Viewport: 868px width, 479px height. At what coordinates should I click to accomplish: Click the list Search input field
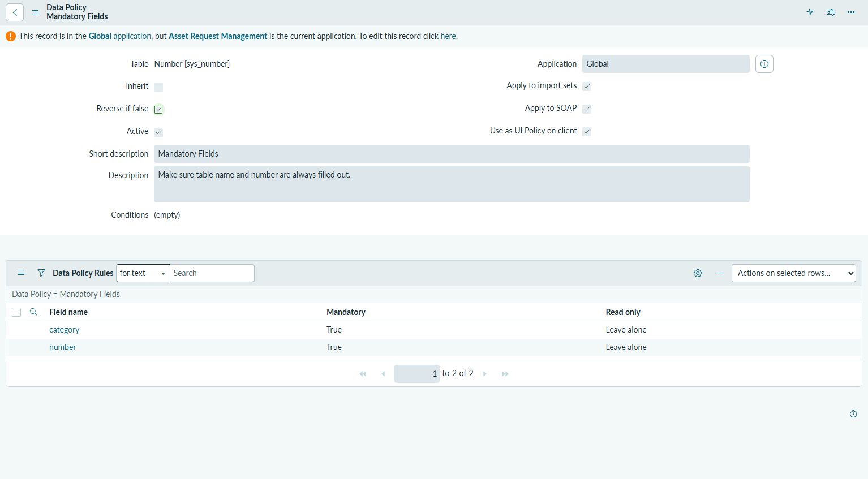click(x=212, y=273)
